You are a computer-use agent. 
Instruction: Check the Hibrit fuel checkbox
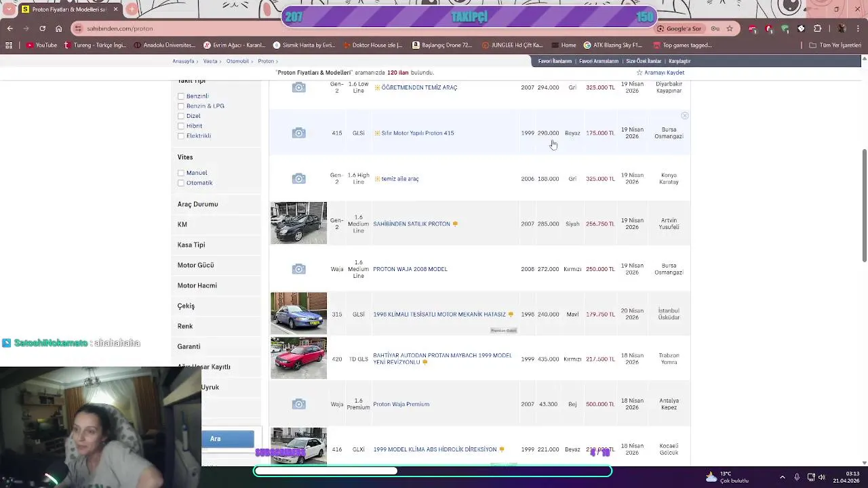coord(180,126)
